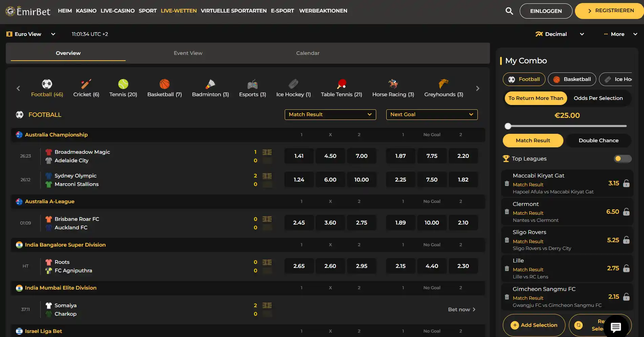The image size is (644, 337).
Task: Remove Clermont selection with trash icon
Action: (x=507, y=212)
